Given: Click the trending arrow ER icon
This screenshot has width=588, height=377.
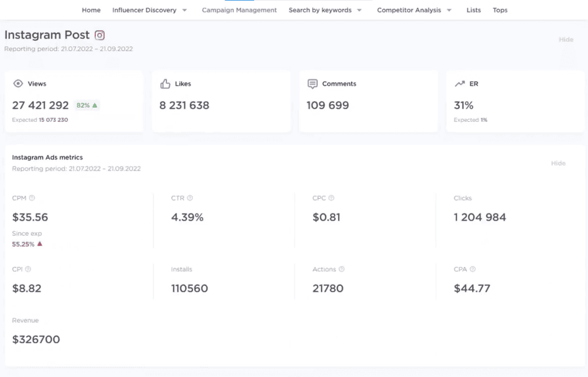Looking at the screenshot, I should pyautogui.click(x=460, y=84).
